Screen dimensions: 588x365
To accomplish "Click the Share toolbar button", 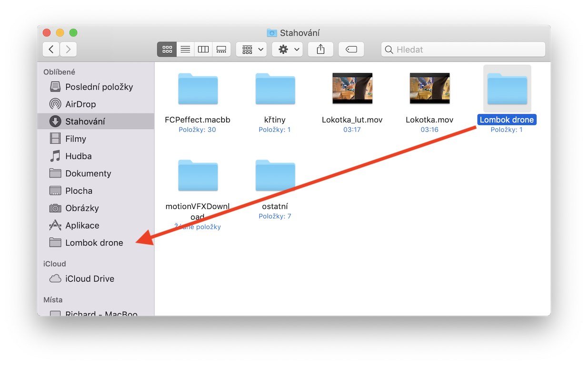I will (321, 49).
